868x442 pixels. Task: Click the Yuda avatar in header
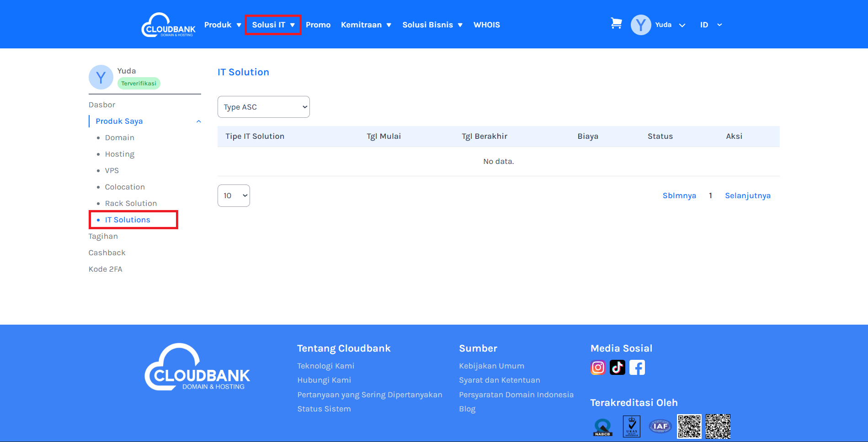click(641, 25)
